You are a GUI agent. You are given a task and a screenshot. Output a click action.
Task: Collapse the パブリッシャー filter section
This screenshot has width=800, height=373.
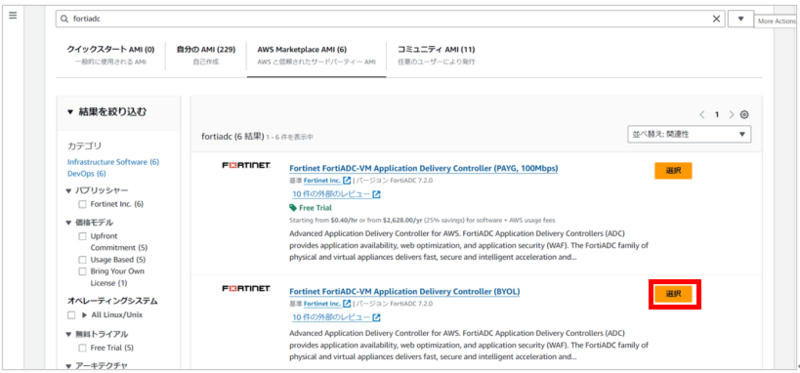(x=69, y=191)
